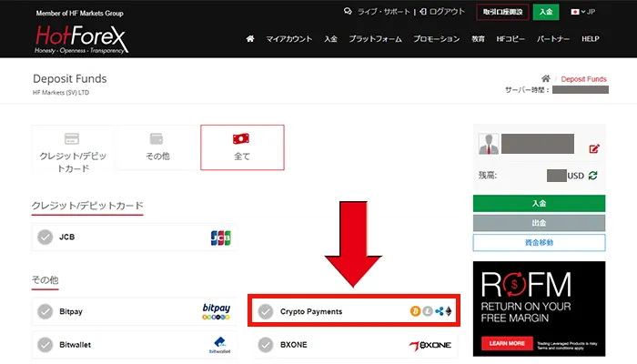The height and width of the screenshot is (364, 637).
Task: Click the logout link
Action: pos(442,12)
